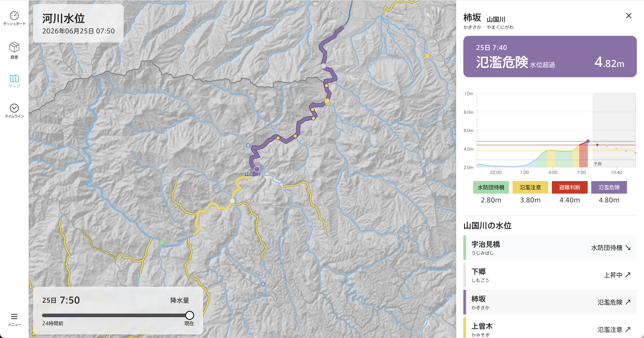Open the 宇治見橋 station row
This screenshot has height=338, width=644.
(550, 247)
